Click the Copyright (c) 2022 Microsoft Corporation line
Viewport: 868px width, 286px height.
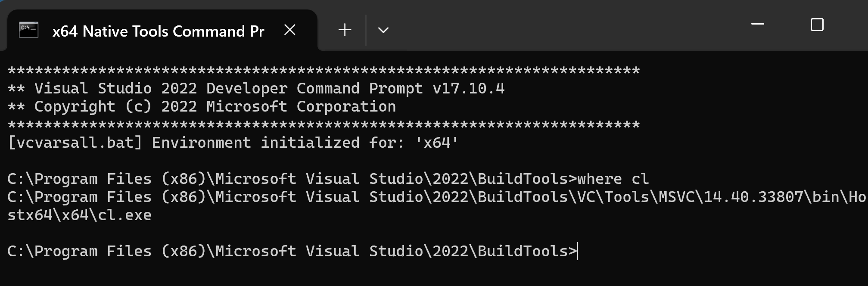(202, 106)
